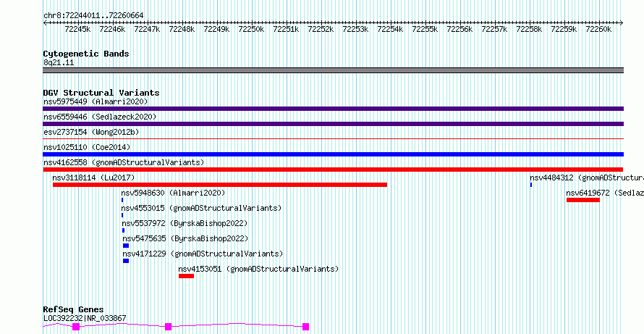Image resolution: width=644 pixels, height=334 pixels.
Task: Click the 72254k ruler tick label
Action: coord(390,29)
